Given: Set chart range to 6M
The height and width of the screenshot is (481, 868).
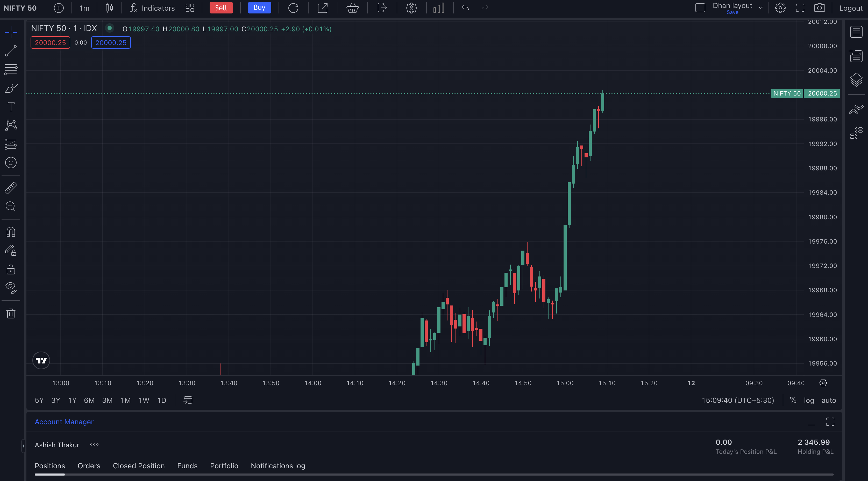Looking at the screenshot, I should click(x=89, y=400).
